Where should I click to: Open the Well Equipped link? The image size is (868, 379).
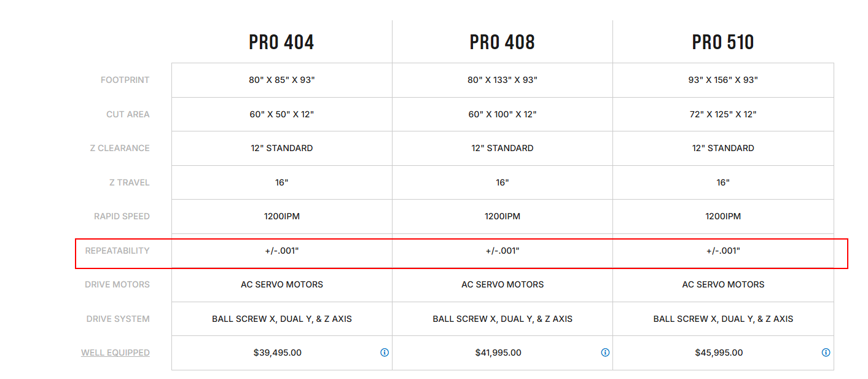pos(115,353)
